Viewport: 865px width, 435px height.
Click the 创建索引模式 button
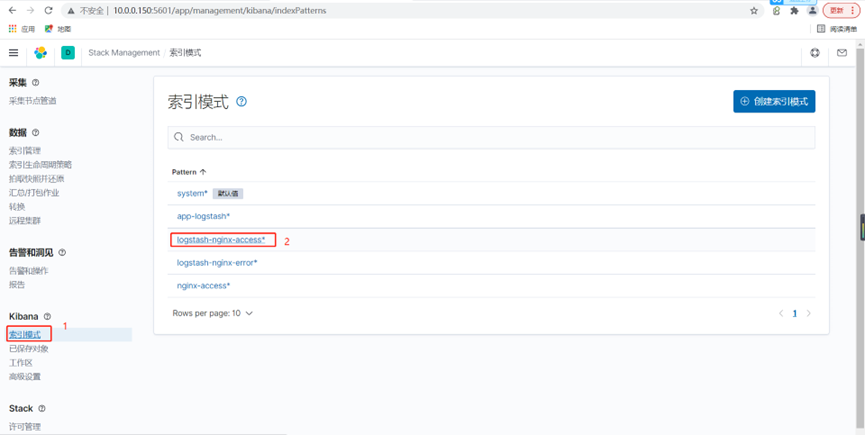click(774, 101)
